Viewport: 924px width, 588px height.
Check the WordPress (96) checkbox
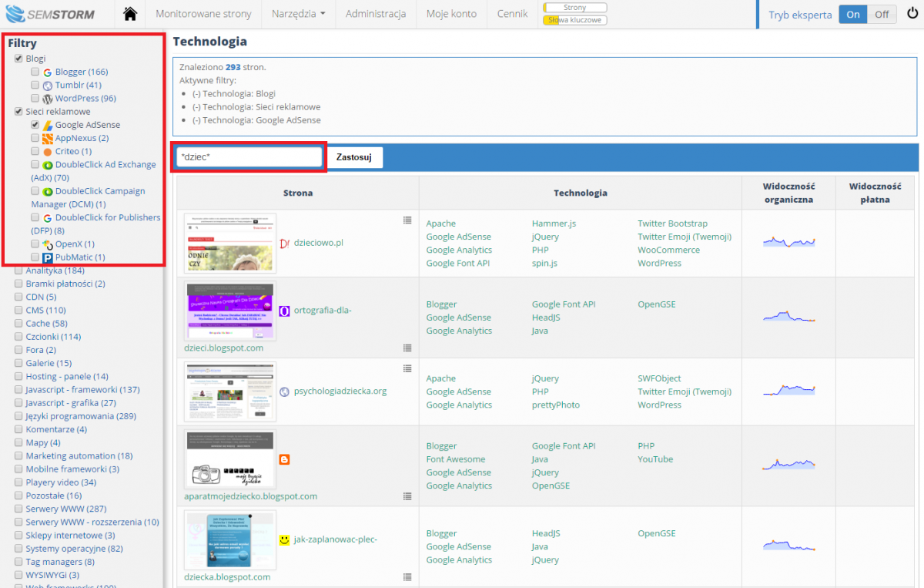(35, 98)
